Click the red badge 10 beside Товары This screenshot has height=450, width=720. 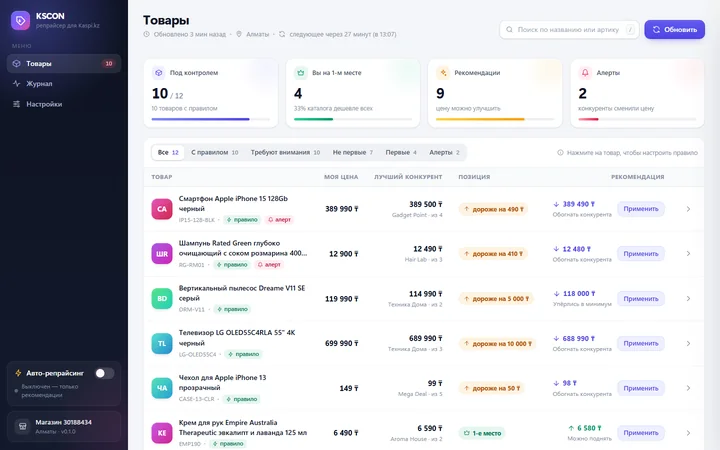(x=109, y=63)
